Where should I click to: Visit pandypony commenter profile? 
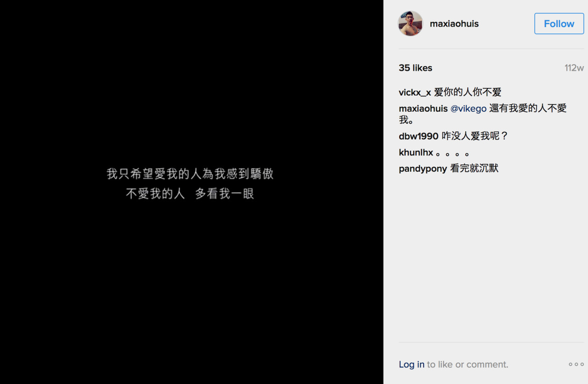coord(423,169)
